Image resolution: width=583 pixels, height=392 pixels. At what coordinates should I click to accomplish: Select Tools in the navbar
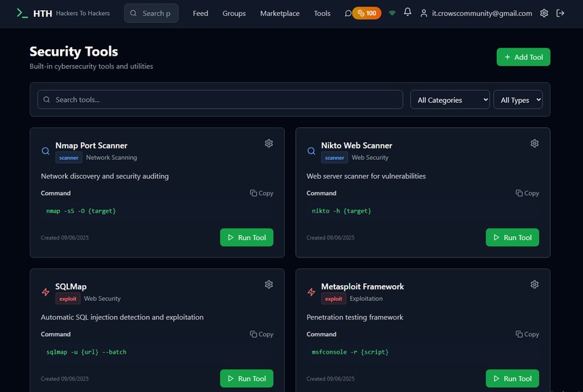pyautogui.click(x=322, y=14)
